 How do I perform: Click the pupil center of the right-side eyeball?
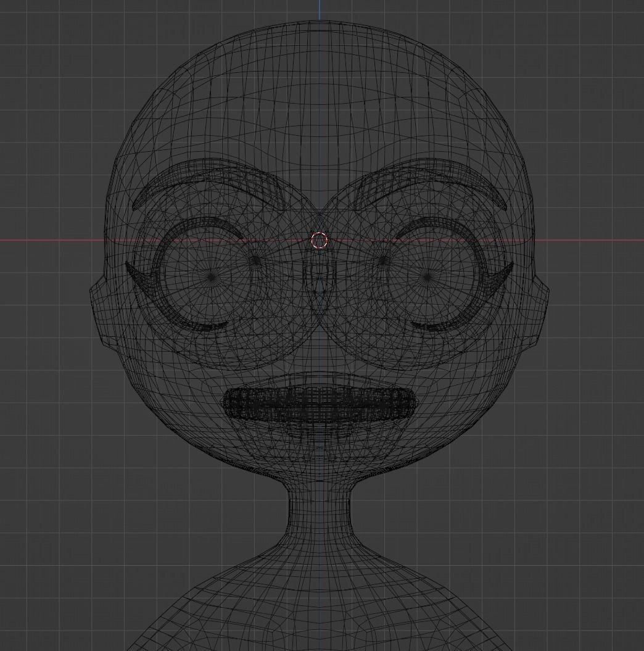pyautogui.click(x=427, y=276)
